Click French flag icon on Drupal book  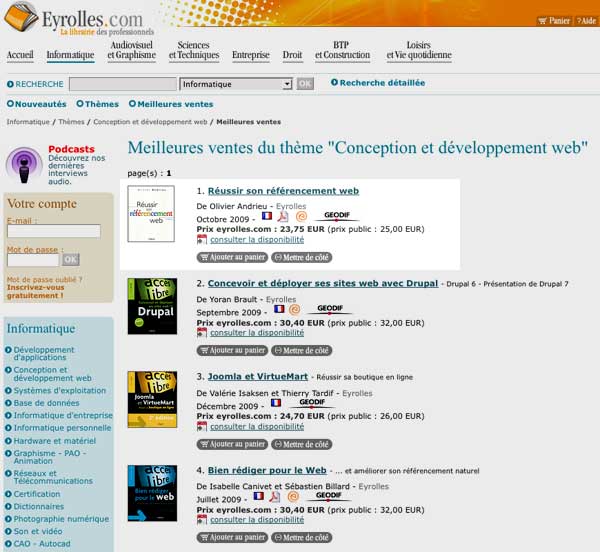(x=279, y=309)
